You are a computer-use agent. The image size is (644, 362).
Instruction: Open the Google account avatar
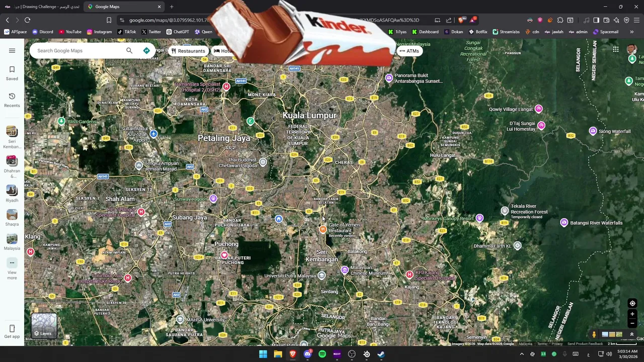[x=632, y=49]
